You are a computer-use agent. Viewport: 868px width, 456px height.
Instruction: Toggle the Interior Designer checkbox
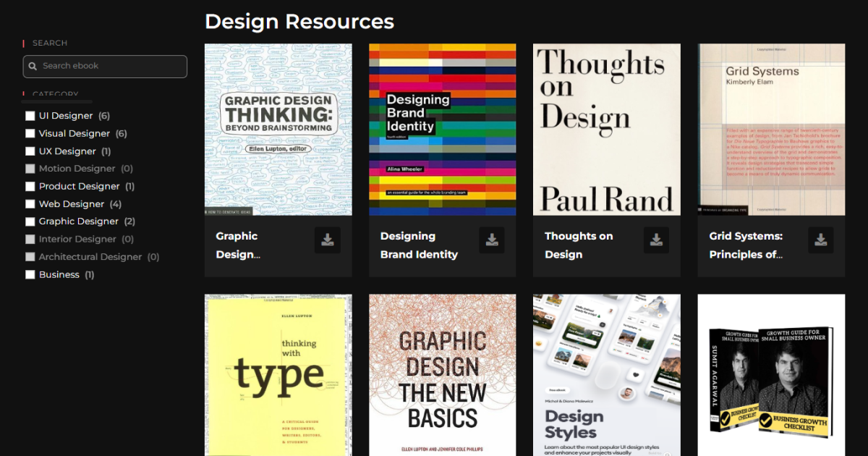(x=30, y=239)
